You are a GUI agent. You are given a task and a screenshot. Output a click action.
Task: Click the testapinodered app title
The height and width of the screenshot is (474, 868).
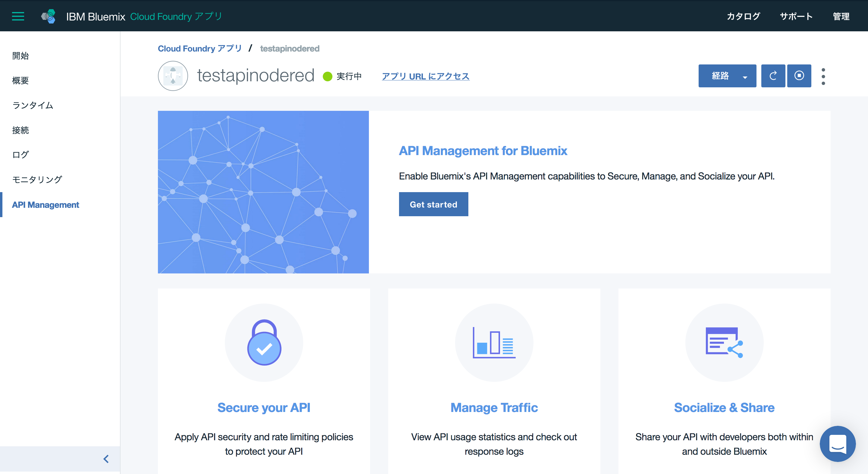[x=256, y=75]
